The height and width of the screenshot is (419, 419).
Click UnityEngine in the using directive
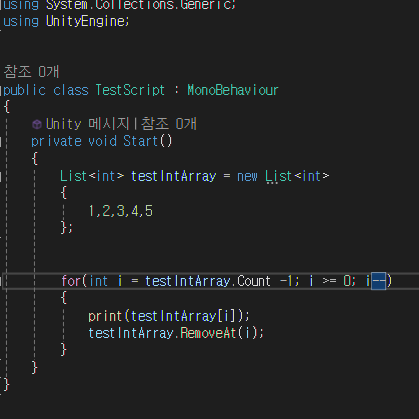tap(86, 21)
